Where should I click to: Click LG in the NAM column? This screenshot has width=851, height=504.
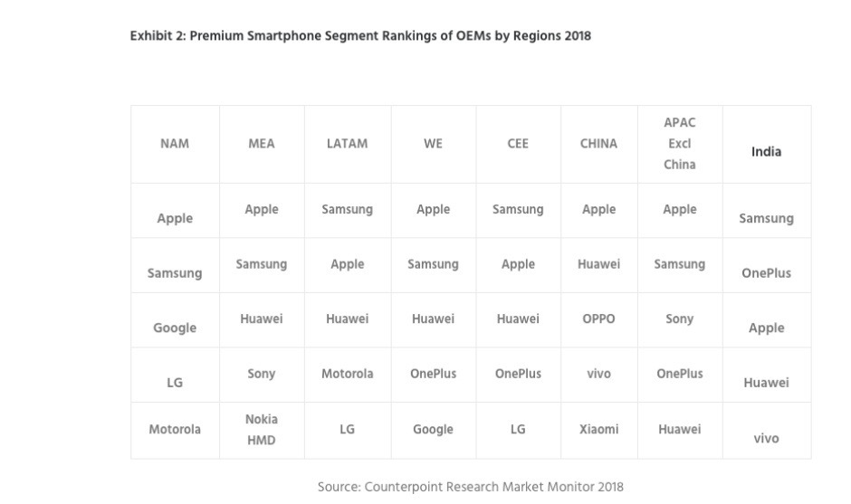(175, 383)
